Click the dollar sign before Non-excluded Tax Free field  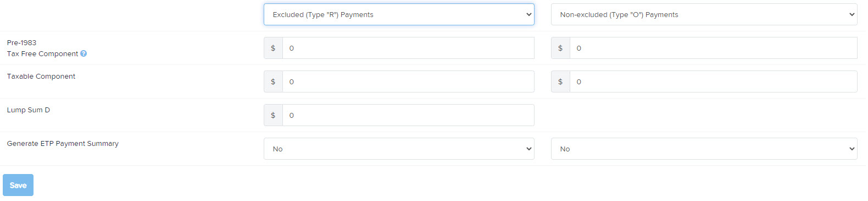click(x=560, y=48)
